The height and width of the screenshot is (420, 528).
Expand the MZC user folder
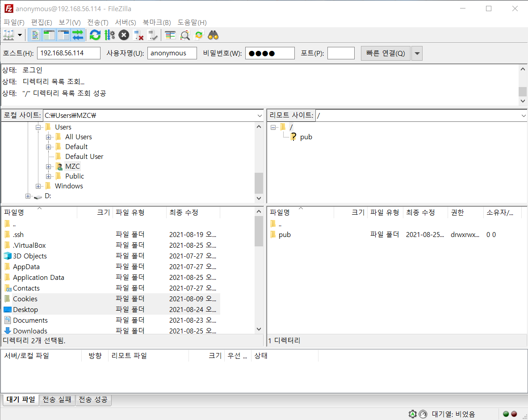[x=49, y=166]
